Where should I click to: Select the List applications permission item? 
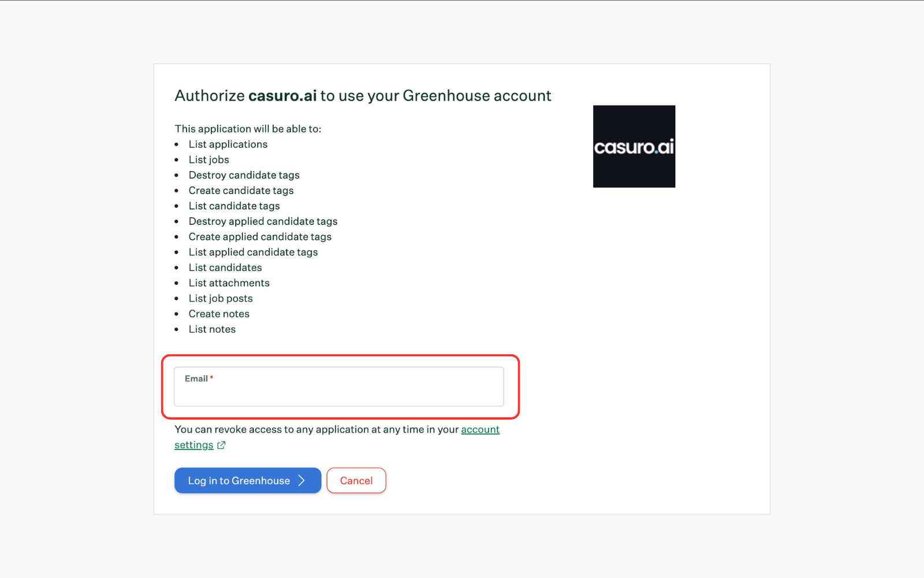228,144
